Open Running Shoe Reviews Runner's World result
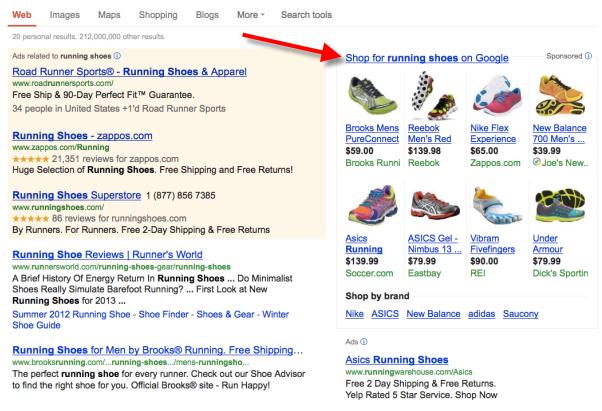This screenshot has width=602, height=411. click(x=107, y=254)
